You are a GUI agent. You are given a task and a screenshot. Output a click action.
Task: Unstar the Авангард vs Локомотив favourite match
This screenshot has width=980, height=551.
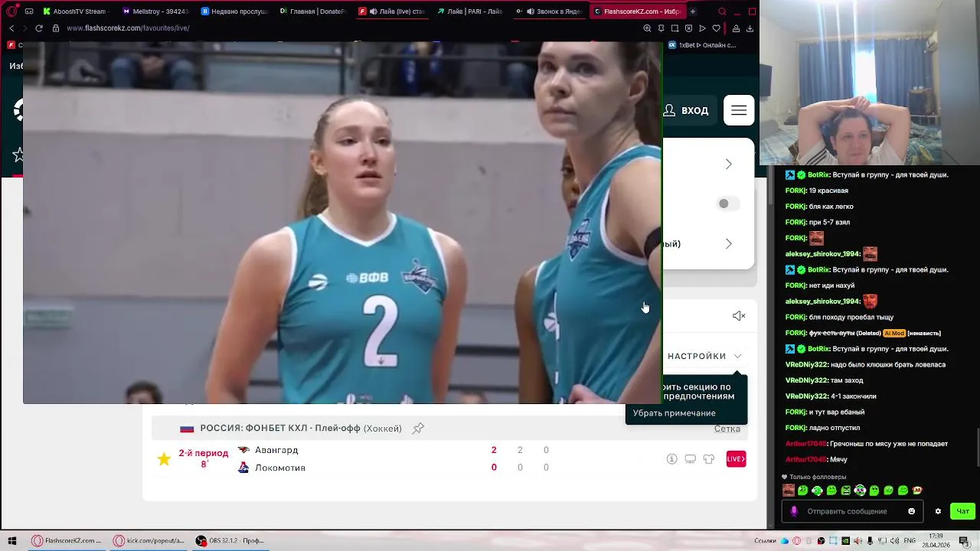point(164,459)
